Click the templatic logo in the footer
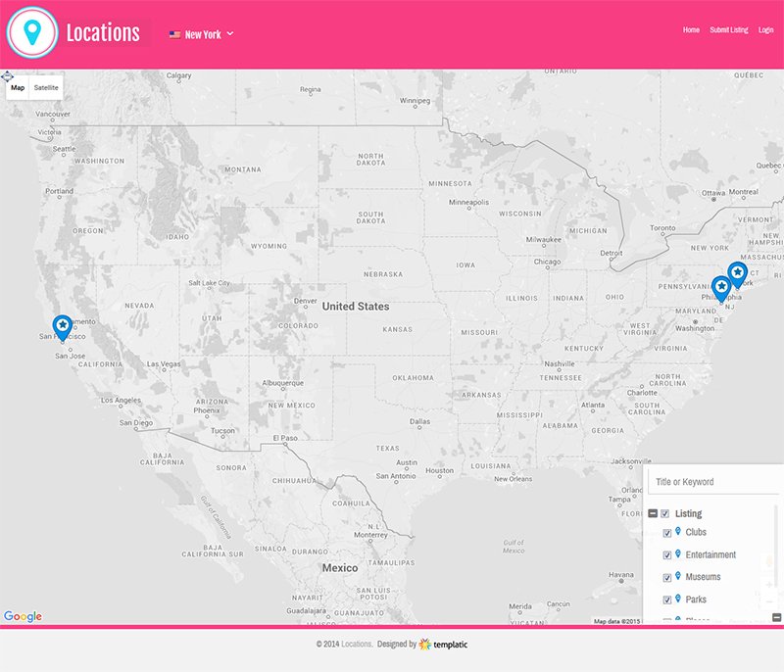The image size is (784, 672). pos(444,644)
